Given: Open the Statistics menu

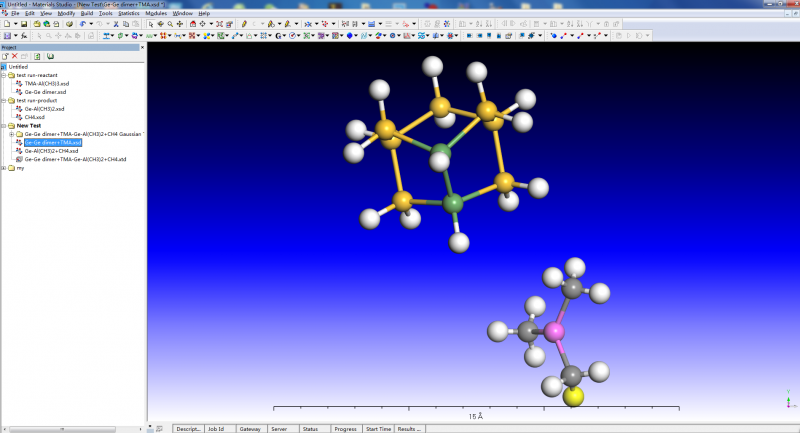Looking at the screenshot, I should click(129, 13).
